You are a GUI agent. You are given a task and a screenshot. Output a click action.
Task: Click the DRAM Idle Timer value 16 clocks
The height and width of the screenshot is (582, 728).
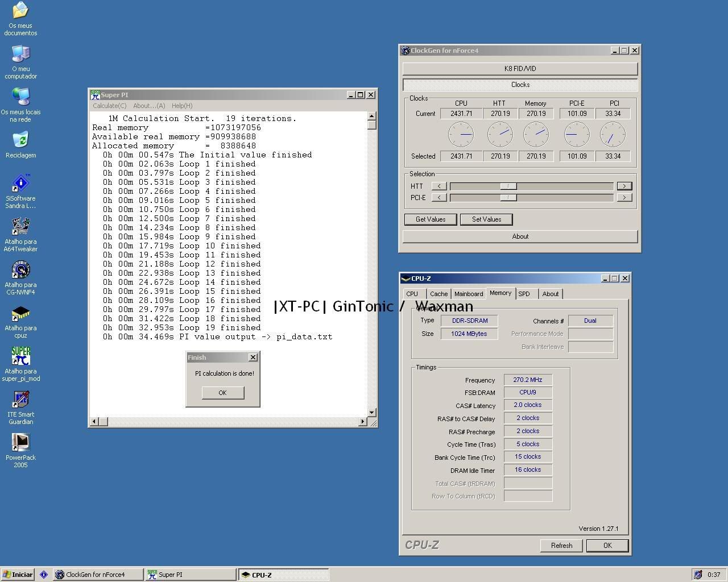[528, 470]
